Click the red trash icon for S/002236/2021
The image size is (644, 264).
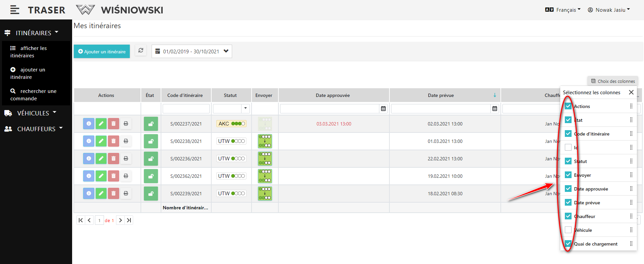[x=113, y=159]
